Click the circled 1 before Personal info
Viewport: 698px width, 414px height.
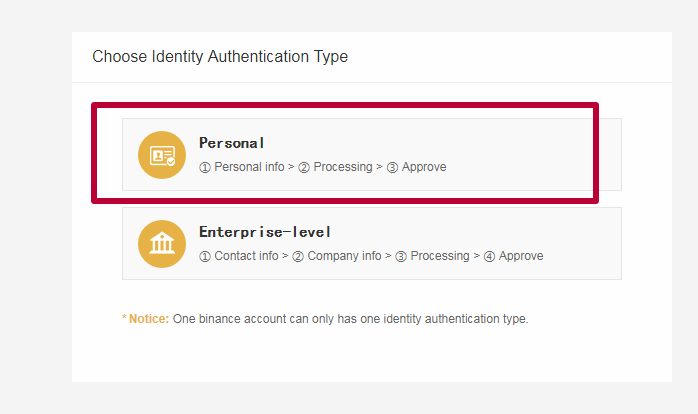(x=205, y=167)
